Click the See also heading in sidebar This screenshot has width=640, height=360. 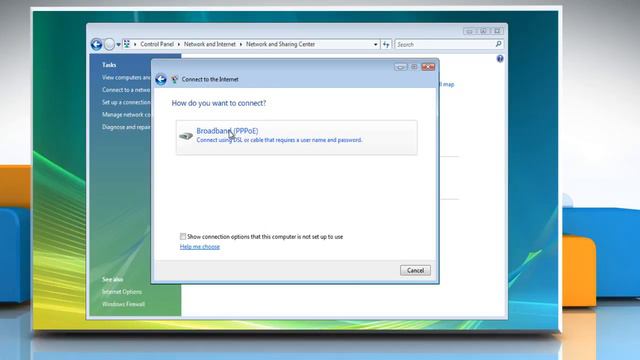(112, 280)
